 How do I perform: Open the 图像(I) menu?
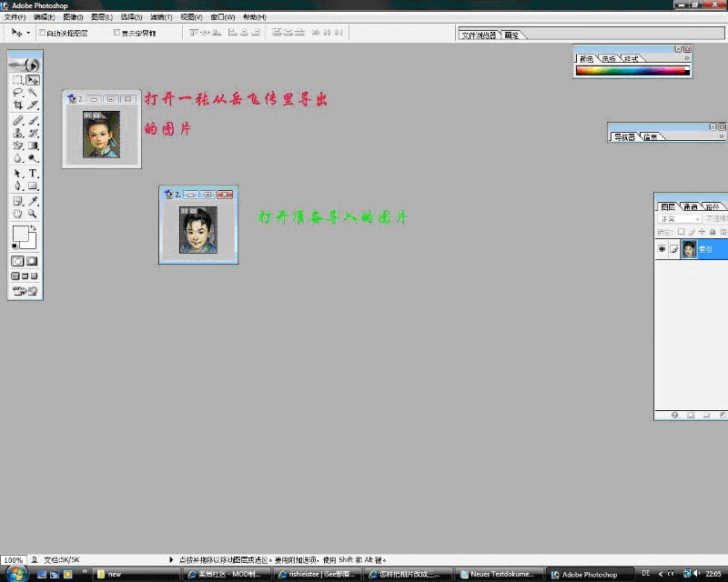[x=73, y=17]
